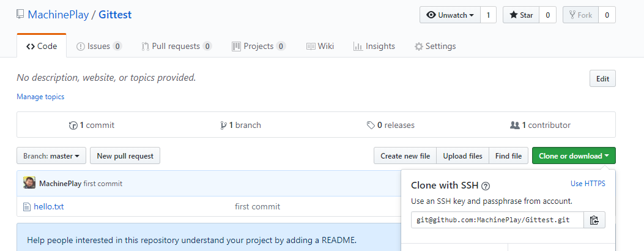644x251 pixels.
Task: Open the first commit message in hello.txt row
Action: click(257, 206)
